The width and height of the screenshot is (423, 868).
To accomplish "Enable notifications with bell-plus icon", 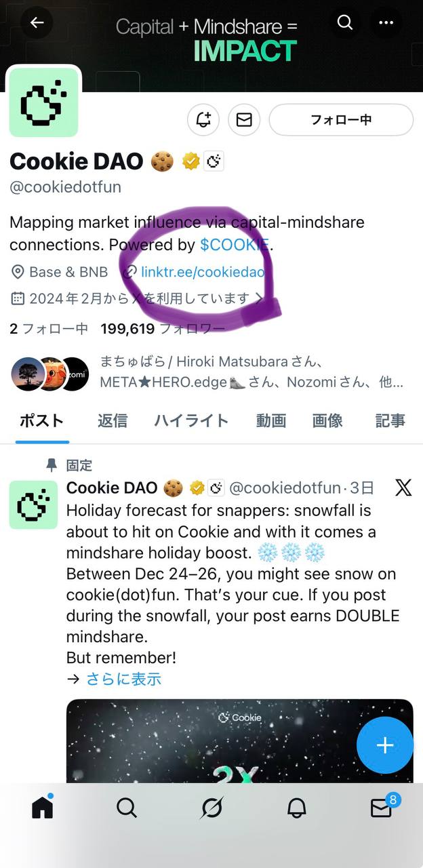I will point(203,120).
